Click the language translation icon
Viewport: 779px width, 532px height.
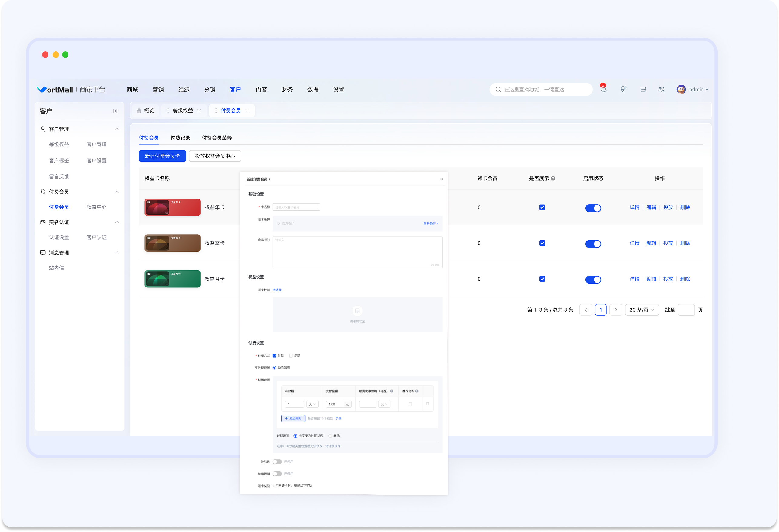661,90
